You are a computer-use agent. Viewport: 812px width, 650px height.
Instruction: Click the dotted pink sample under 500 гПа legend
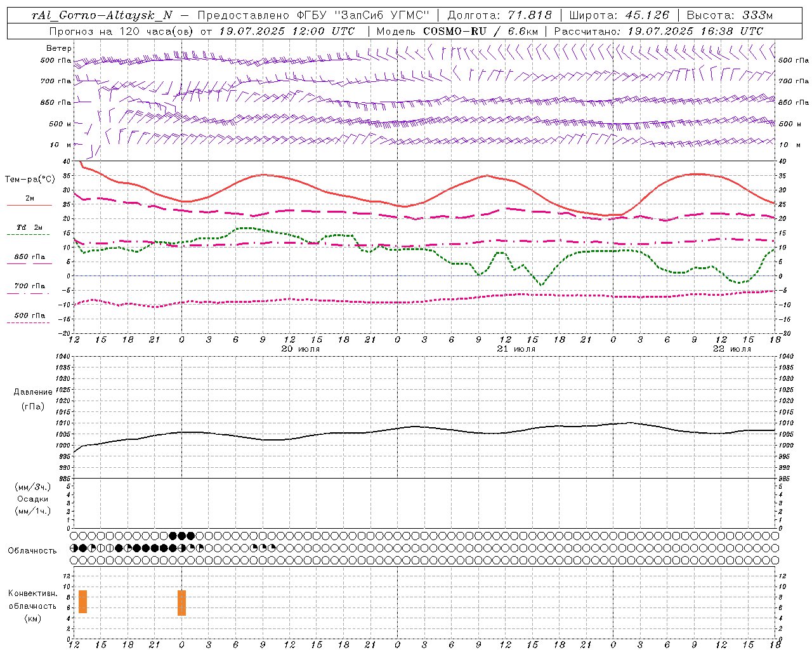pos(29,322)
